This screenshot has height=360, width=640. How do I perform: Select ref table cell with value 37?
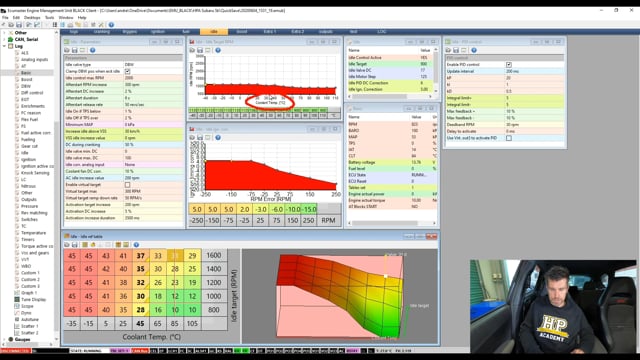pyautogui.click(x=140, y=256)
